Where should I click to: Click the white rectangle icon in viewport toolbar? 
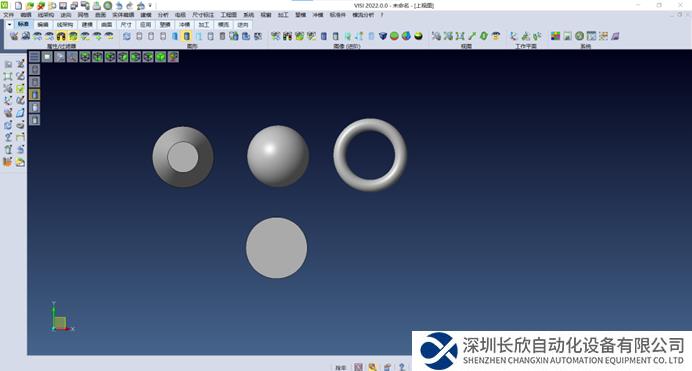pos(47,57)
